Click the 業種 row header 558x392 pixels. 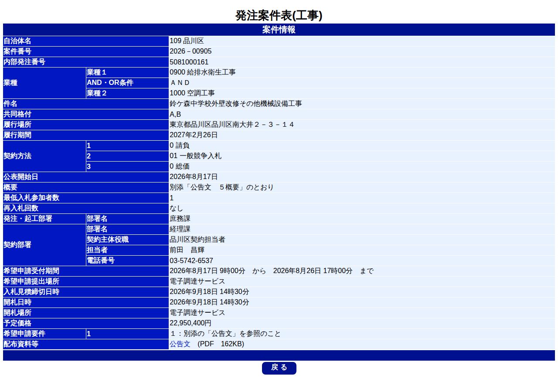[x=10, y=83]
